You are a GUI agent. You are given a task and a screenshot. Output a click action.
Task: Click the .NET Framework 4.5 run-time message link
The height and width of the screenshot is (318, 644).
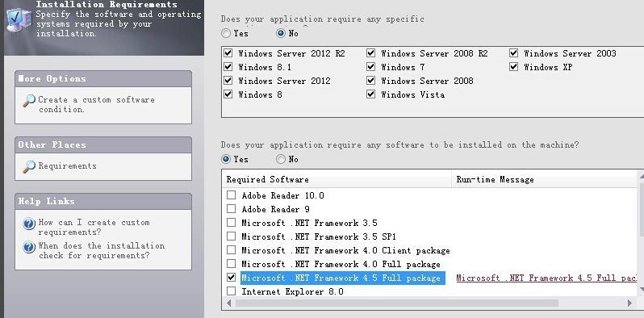click(546, 278)
